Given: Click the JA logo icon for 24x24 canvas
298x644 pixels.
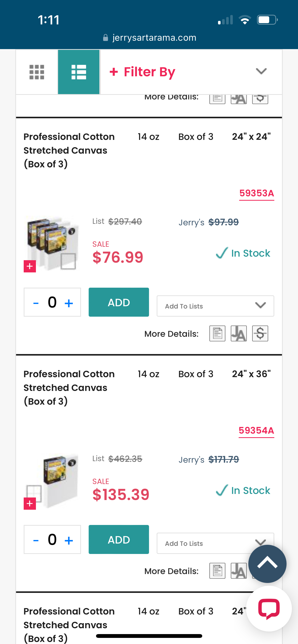Looking at the screenshot, I should pos(239,333).
